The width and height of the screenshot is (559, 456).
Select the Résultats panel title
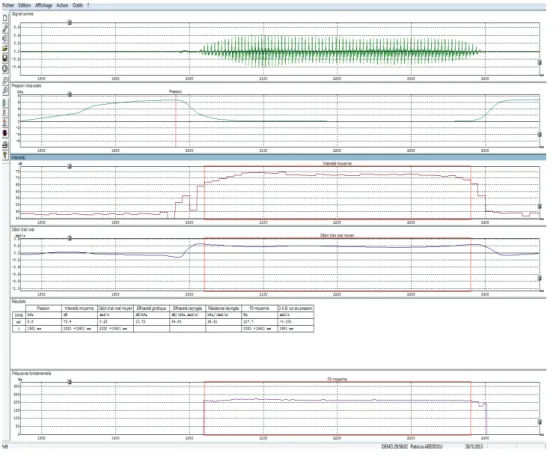(x=19, y=302)
